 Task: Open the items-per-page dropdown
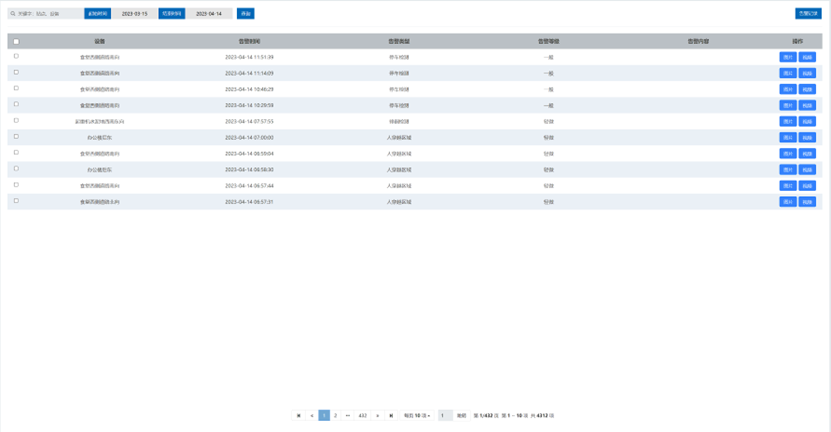pos(417,415)
